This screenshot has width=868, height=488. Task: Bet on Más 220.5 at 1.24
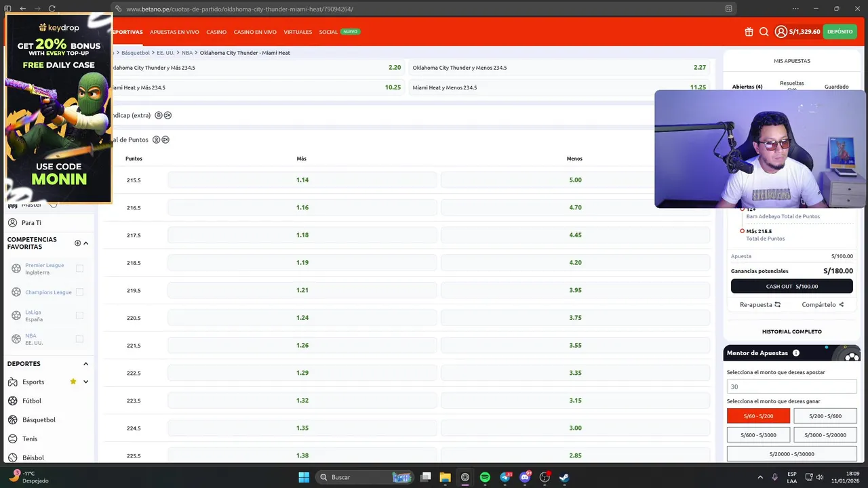(x=302, y=318)
